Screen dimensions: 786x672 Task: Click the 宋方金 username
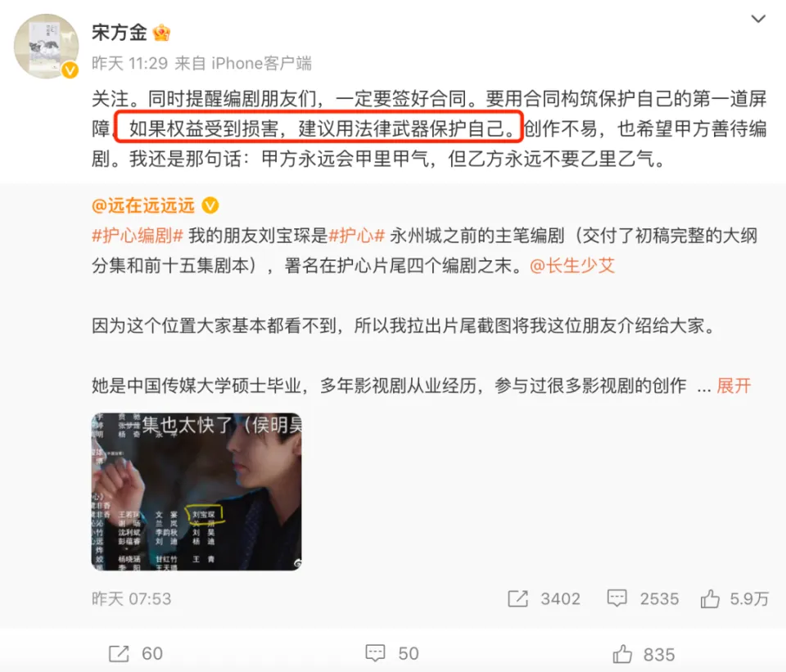(119, 33)
